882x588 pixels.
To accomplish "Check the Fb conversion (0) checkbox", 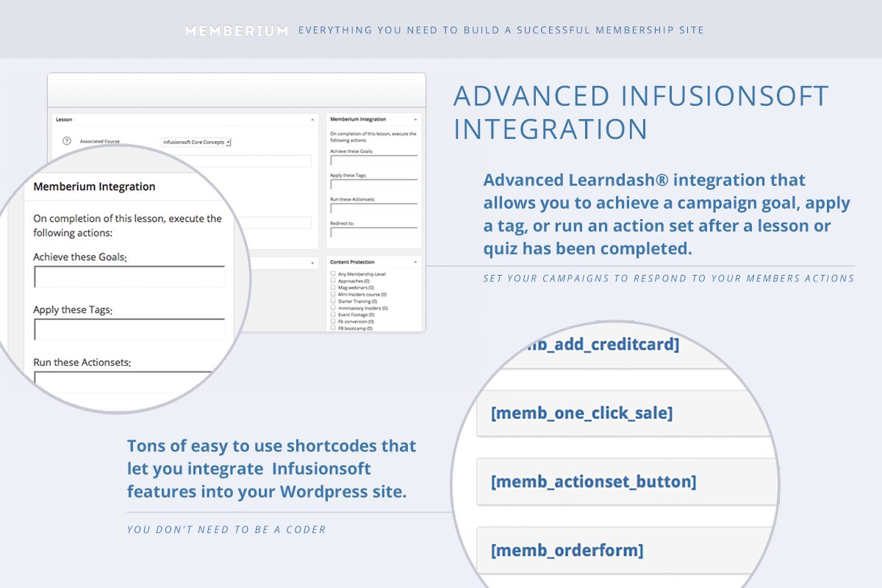I will pos(333,321).
